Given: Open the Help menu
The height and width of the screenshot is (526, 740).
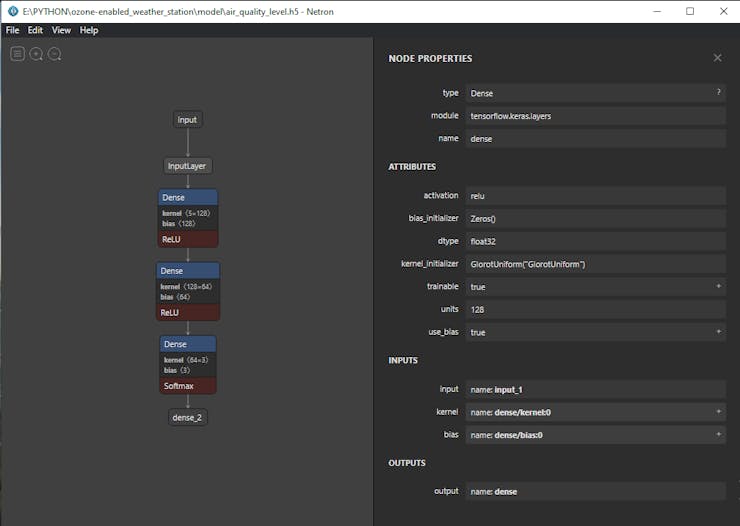Looking at the screenshot, I should (89, 30).
